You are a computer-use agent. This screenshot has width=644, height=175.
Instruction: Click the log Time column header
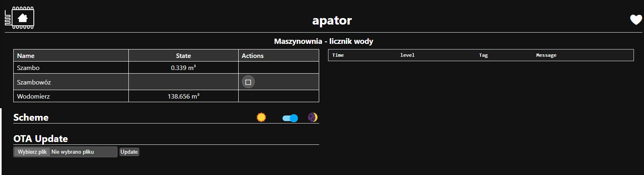[338, 55]
